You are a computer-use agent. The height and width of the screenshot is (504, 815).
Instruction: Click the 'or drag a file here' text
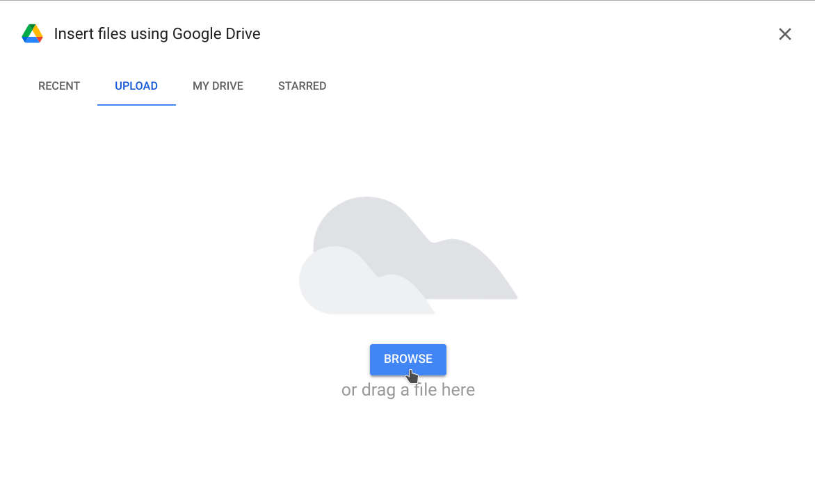[x=408, y=390]
